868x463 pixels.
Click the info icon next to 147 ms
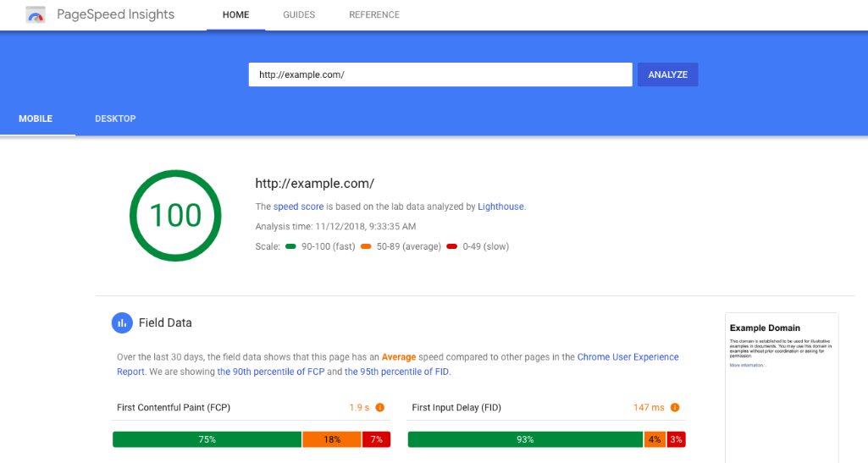pos(675,408)
